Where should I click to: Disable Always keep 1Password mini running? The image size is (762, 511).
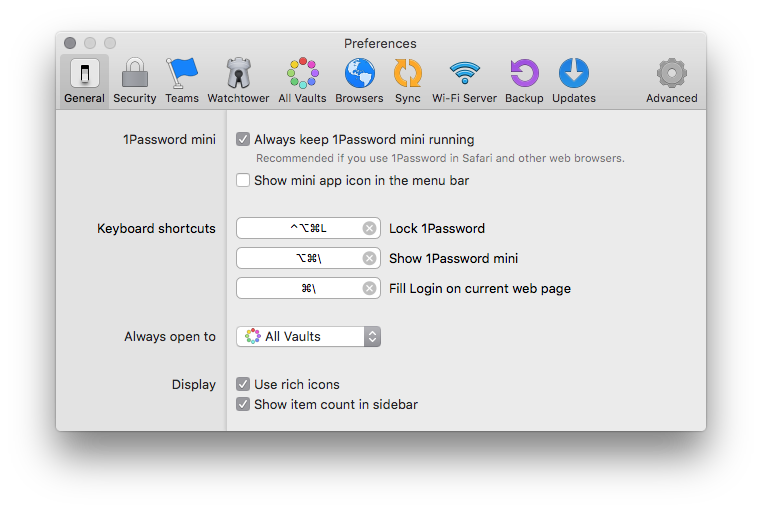pyautogui.click(x=243, y=139)
